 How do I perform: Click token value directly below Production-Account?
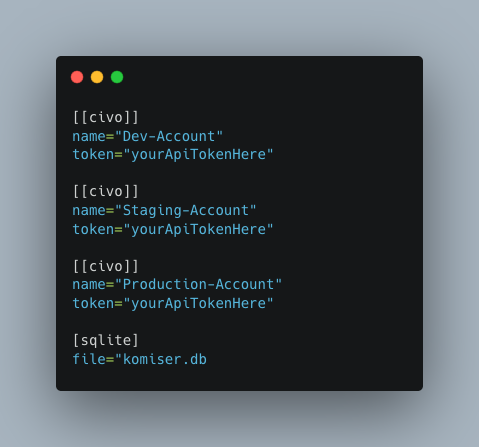(198, 303)
